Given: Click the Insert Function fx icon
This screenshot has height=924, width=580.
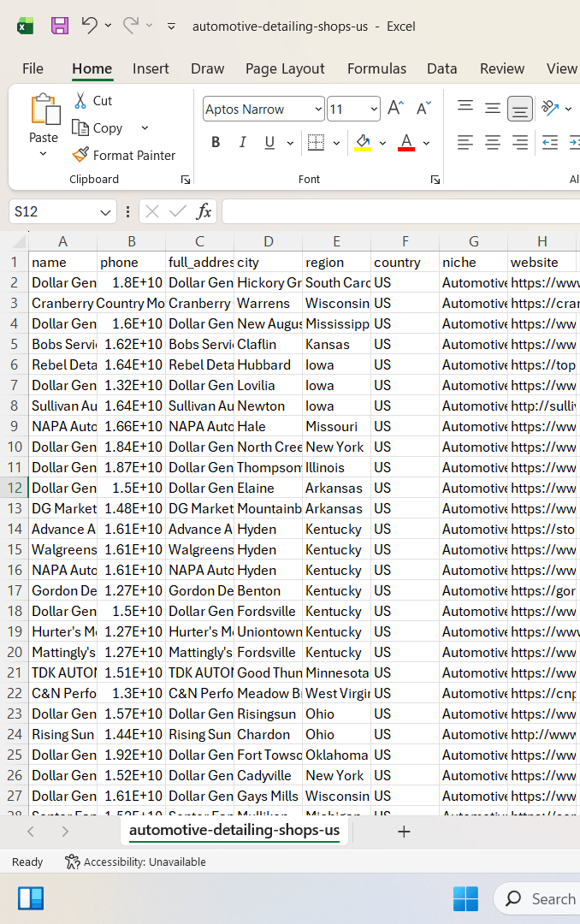Looking at the screenshot, I should pyautogui.click(x=204, y=211).
